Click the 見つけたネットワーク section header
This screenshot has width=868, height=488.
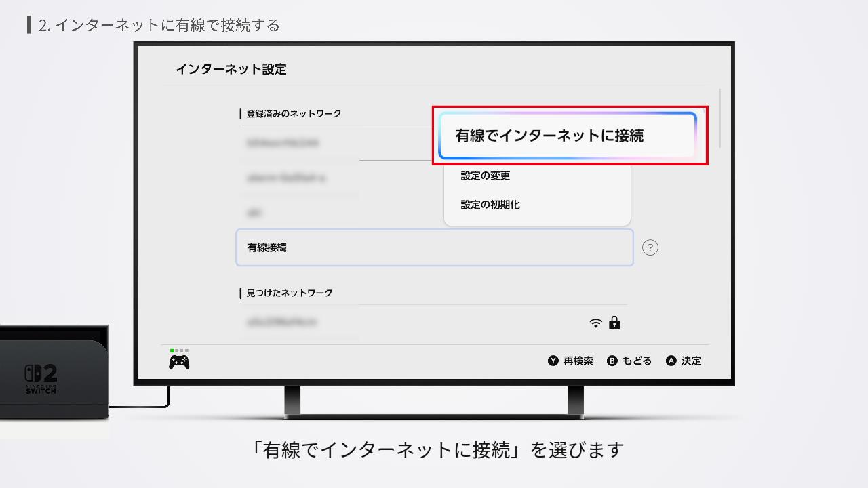288,293
